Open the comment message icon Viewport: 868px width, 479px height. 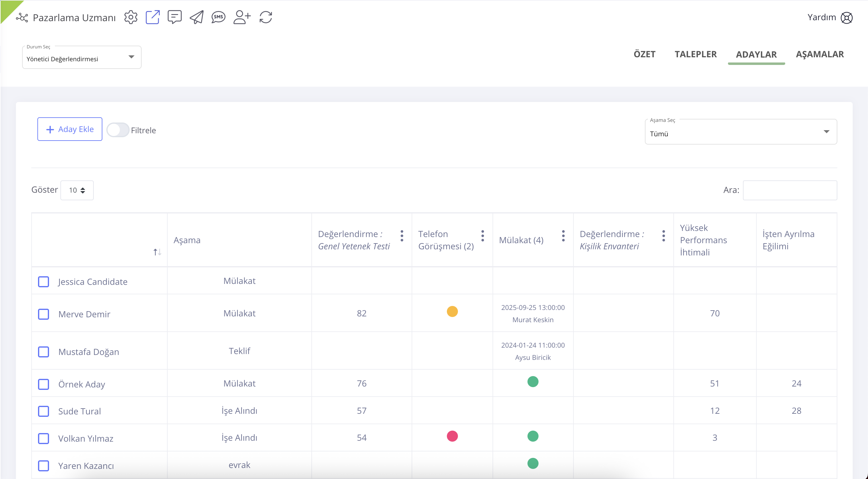click(x=174, y=17)
